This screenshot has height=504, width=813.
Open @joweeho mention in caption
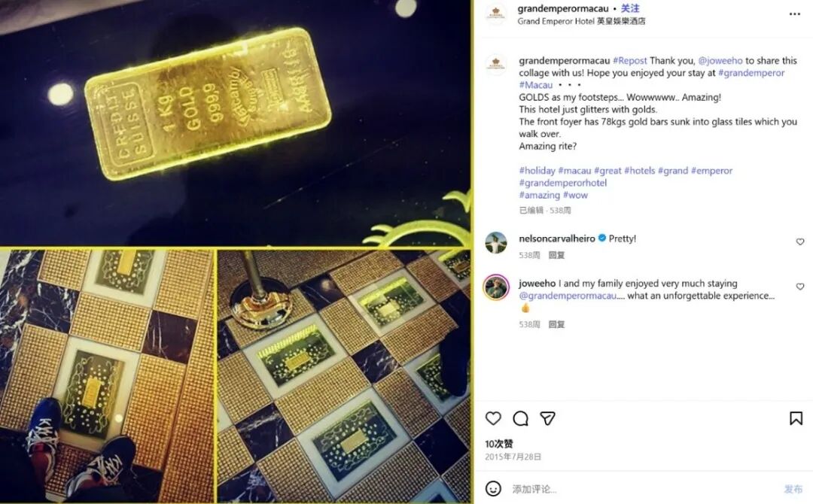(x=720, y=61)
